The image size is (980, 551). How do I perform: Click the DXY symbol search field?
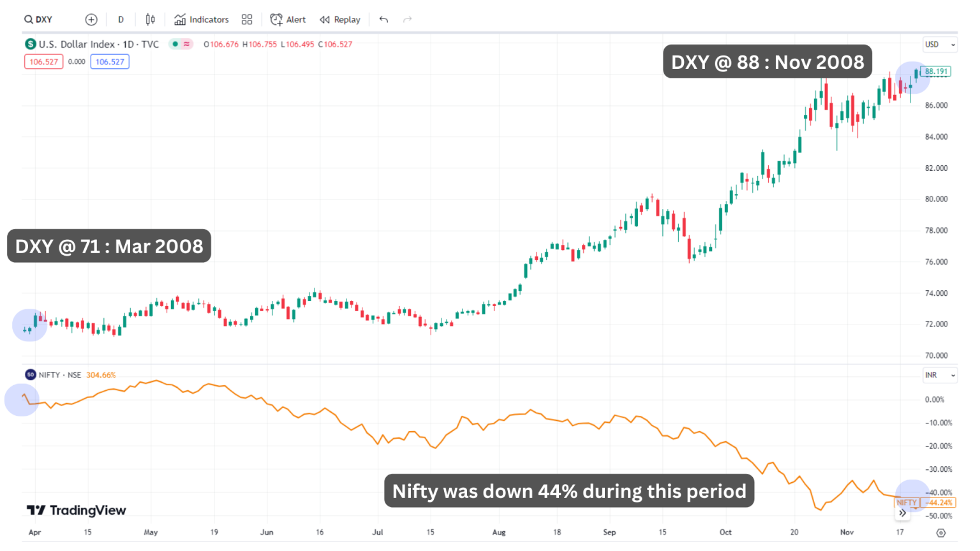tap(38, 19)
